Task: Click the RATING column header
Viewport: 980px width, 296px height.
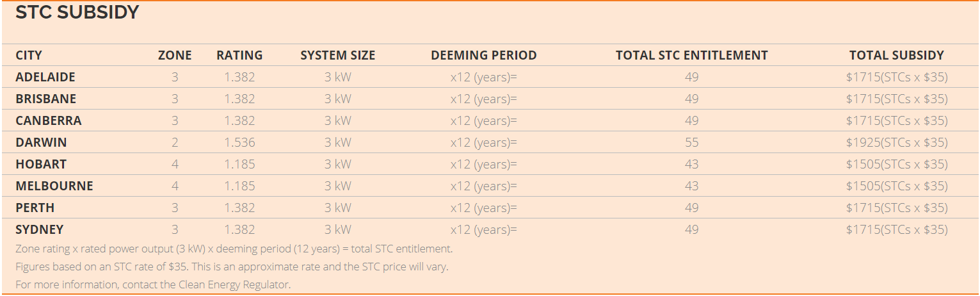Action: (x=239, y=55)
